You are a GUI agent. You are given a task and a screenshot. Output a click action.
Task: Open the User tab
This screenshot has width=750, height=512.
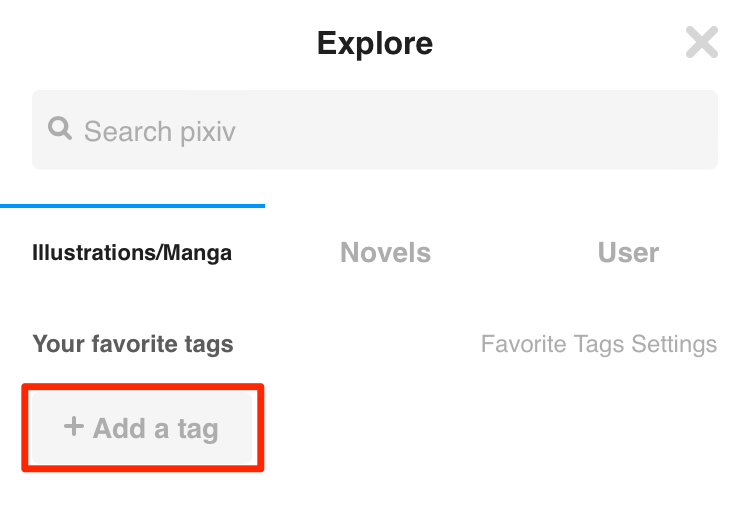628,252
